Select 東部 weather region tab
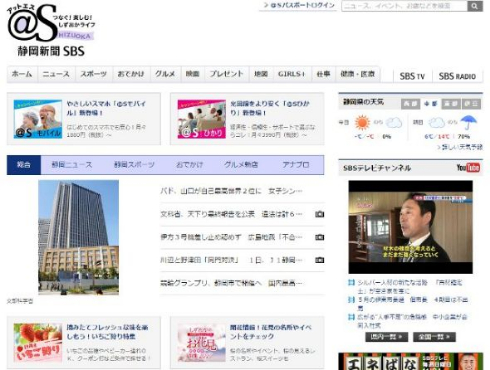The height and width of the screenshot is (370, 490). click(x=451, y=104)
